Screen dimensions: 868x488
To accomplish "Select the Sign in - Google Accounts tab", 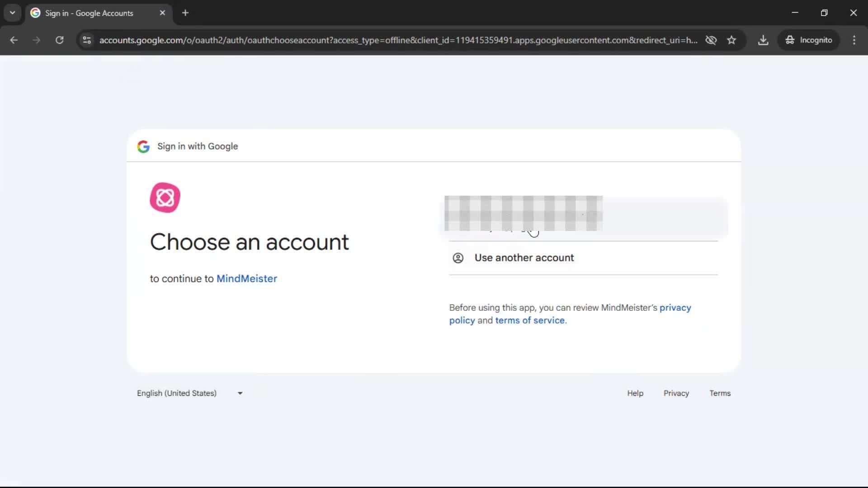I will (99, 13).
